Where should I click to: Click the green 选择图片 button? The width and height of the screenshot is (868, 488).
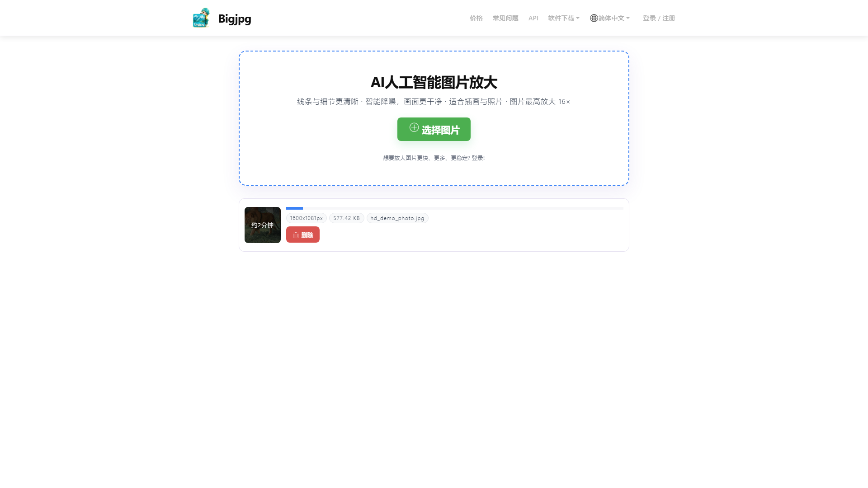(x=434, y=129)
